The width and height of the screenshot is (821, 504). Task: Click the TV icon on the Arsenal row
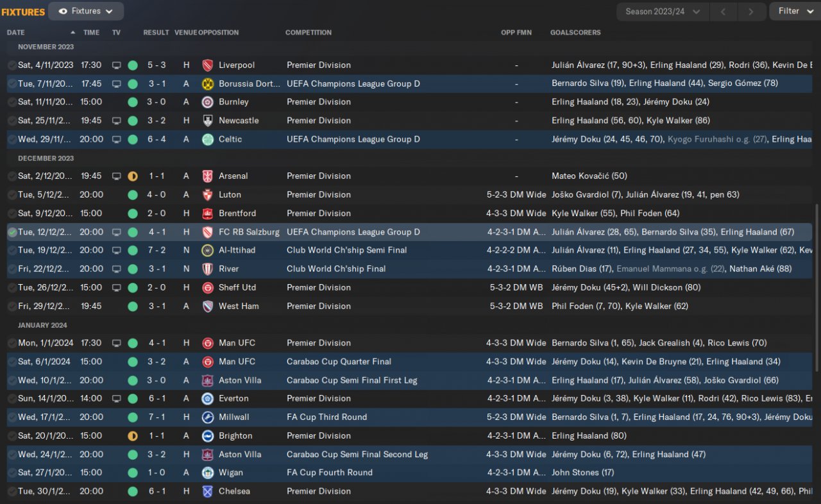click(116, 176)
